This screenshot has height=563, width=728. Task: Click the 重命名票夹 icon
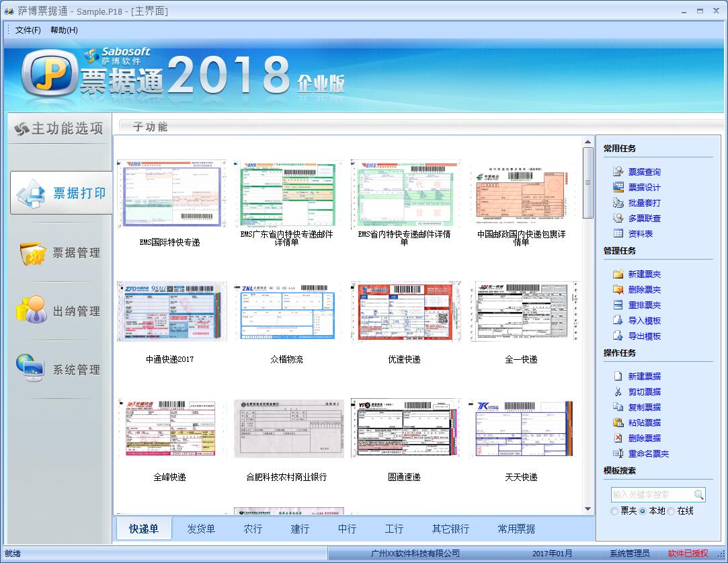618,453
